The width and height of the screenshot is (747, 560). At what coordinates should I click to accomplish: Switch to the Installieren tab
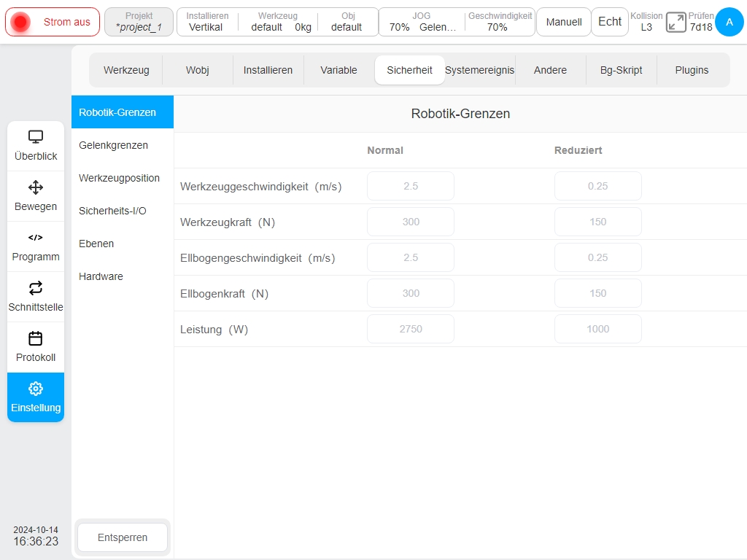click(x=268, y=70)
